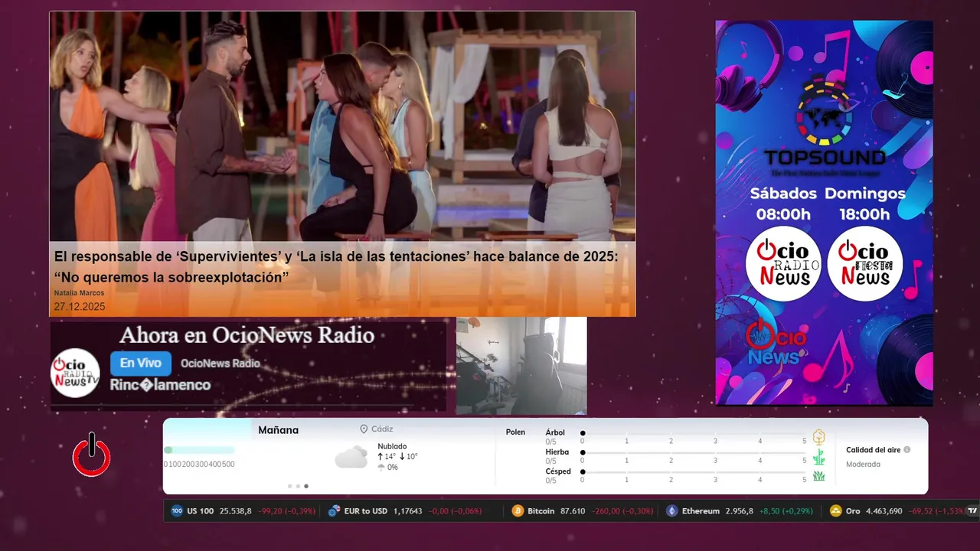Screen dimensions: 980x551
Task: Click the 'Ahora en OcioNews Radio' title
Action: tap(247, 335)
